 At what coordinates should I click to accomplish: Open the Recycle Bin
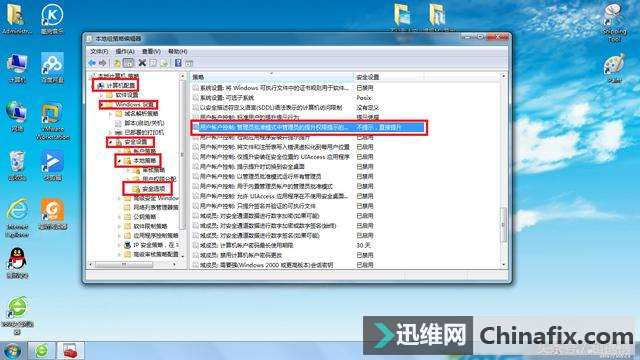tap(17, 166)
